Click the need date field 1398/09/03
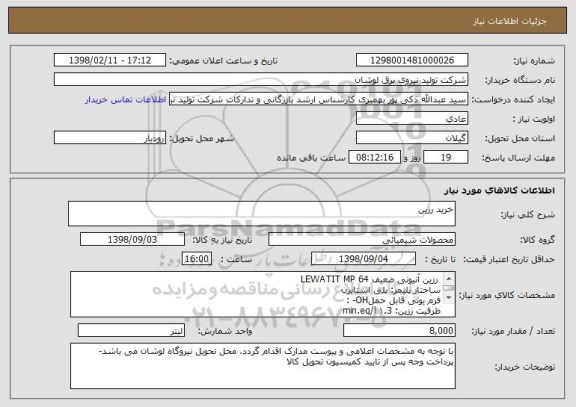This screenshot has height=407, width=576. point(132,239)
